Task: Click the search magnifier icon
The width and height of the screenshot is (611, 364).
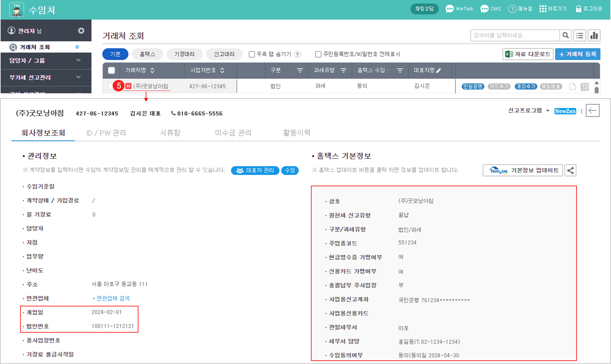Action: click(565, 35)
